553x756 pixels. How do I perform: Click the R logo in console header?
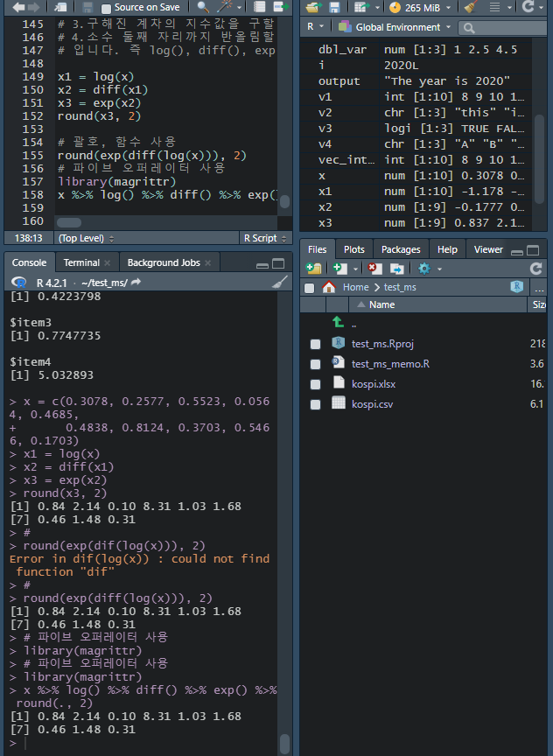pyautogui.click(x=19, y=283)
